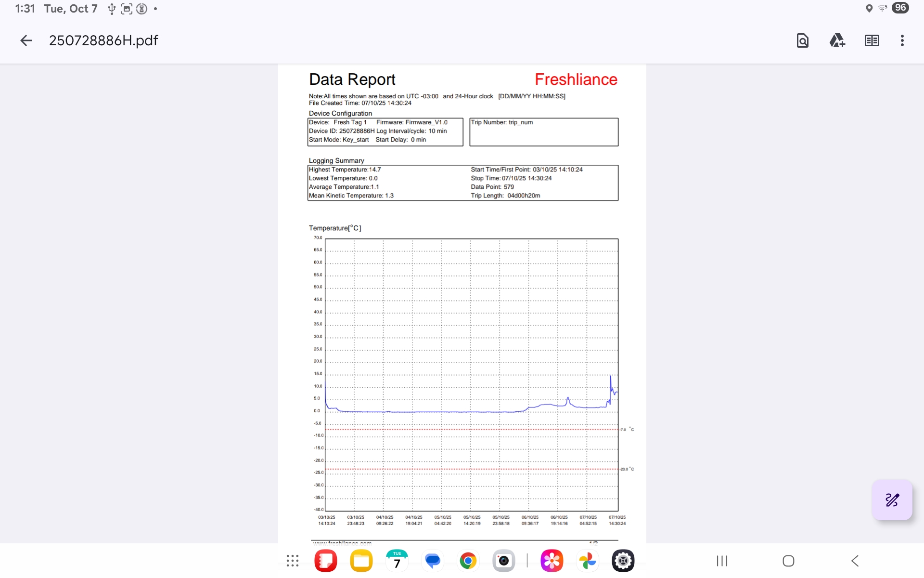
Task: Tap the back arrow button
Action: point(26,40)
